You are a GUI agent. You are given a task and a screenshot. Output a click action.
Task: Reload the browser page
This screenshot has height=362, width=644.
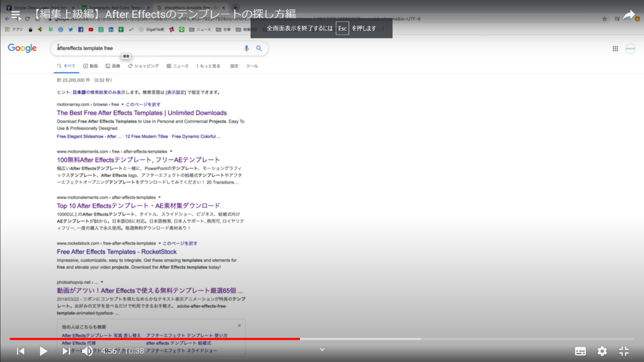tap(28, 19)
